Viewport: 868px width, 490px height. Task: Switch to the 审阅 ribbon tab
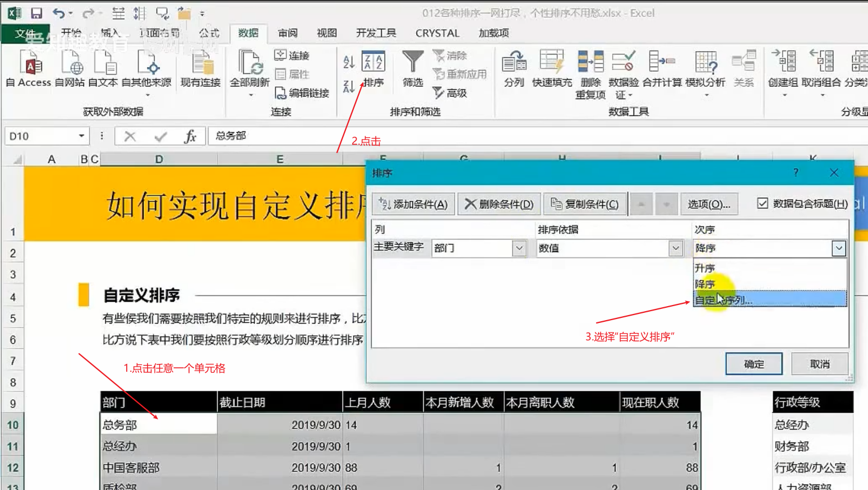(288, 33)
